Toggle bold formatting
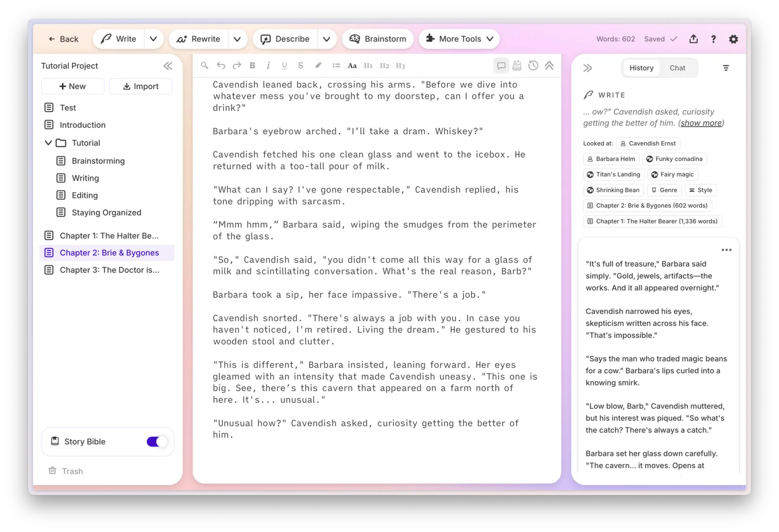This screenshot has height=532, width=779. click(252, 66)
